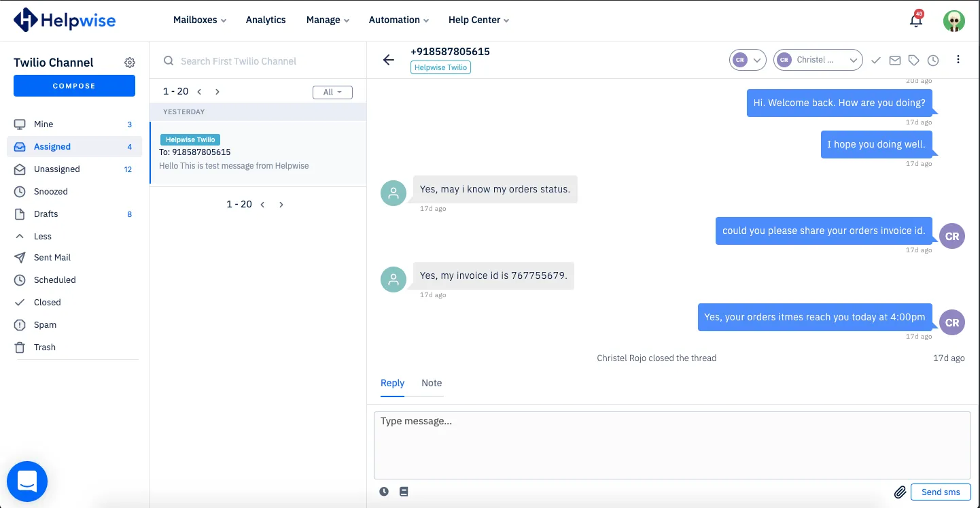
Task: Go to next page at top pagination
Action: point(217,92)
